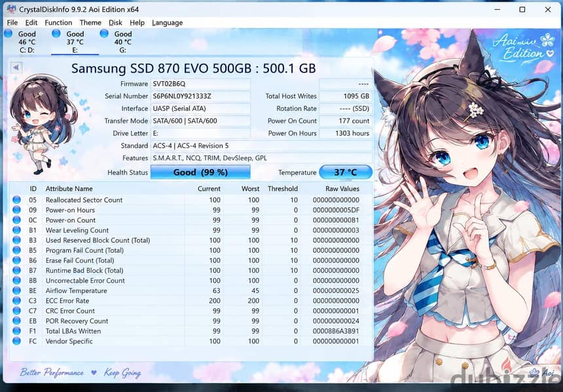Click the 37 °C temperature button
This screenshot has width=563, height=392.
coord(346,172)
